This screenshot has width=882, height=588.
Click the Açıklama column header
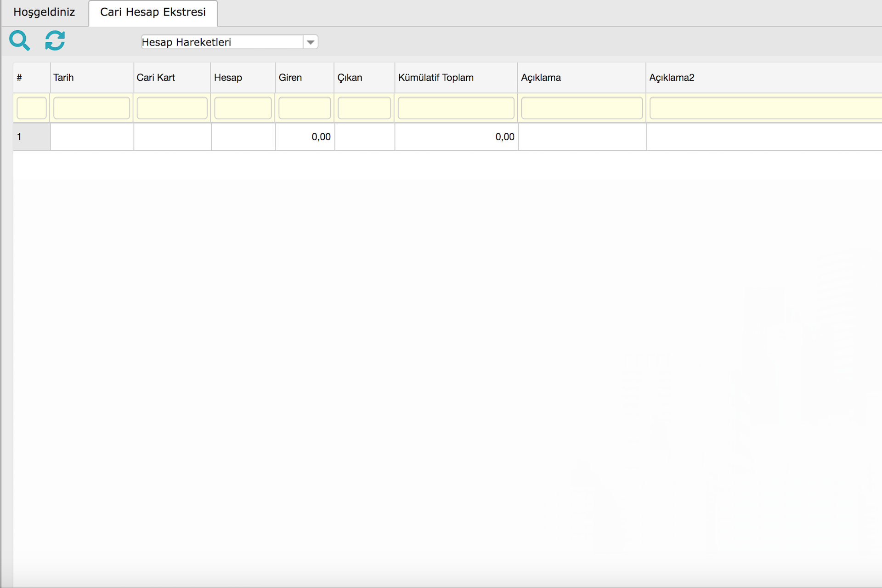pos(581,78)
